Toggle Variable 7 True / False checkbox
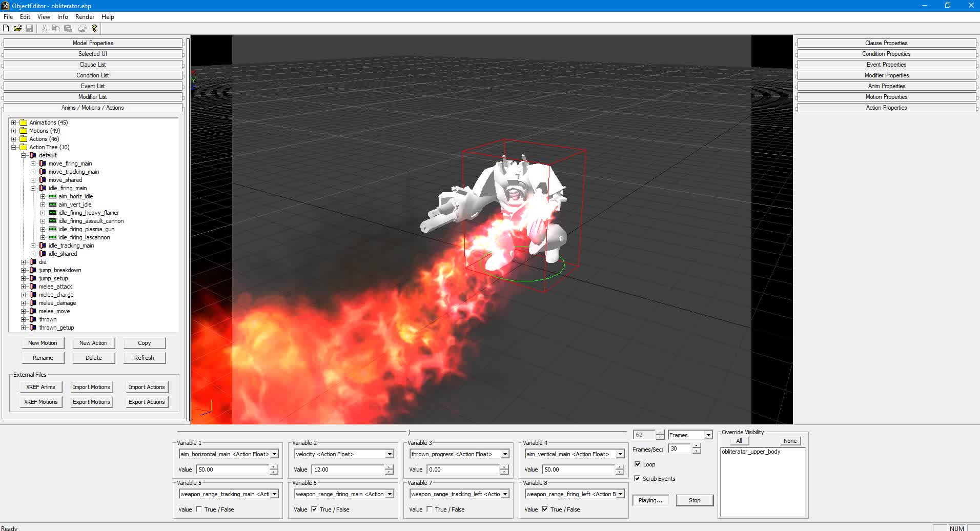Image resolution: width=980 pixels, height=531 pixels. pyautogui.click(x=430, y=509)
